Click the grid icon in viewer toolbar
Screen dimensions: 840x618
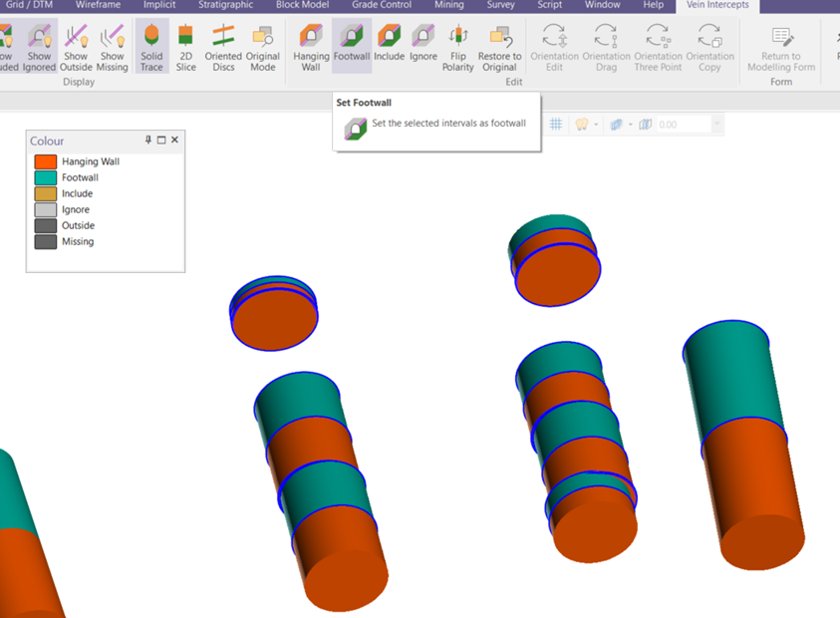556,125
